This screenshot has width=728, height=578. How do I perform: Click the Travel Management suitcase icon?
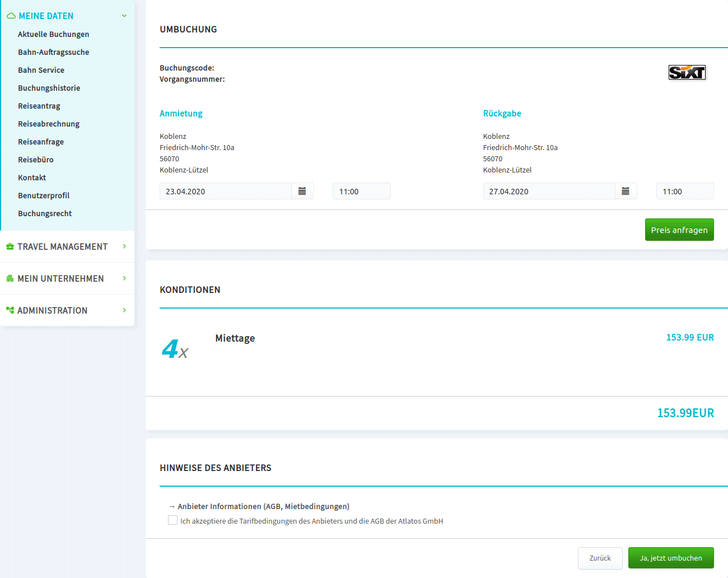tap(10, 247)
